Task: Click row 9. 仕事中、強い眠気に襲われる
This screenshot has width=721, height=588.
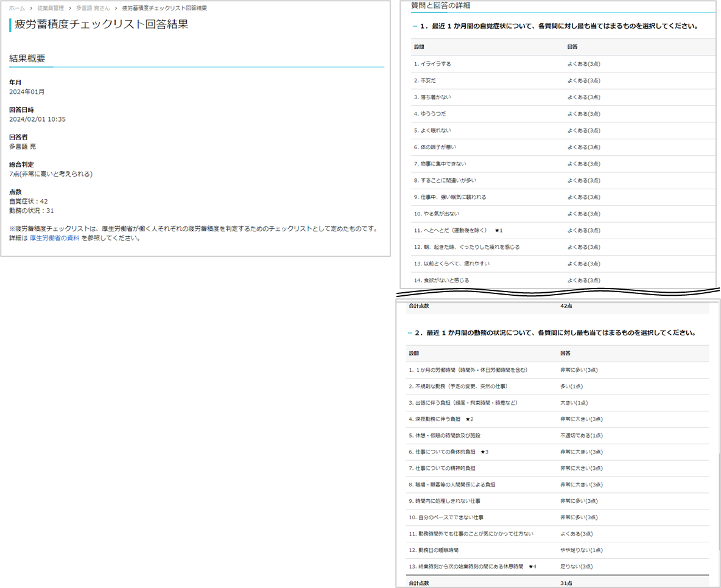Action: pyautogui.click(x=564, y=197)
